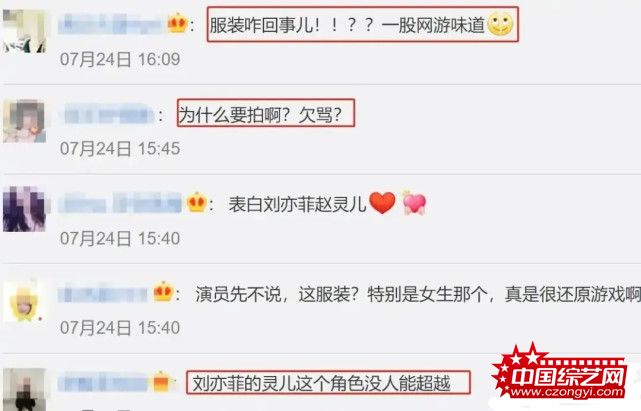Image resolution: width=641 pixels, height=411 pixels.
Task: Select the comment 服装咋回事儿 一股网游味道
Action: (363, 25)
